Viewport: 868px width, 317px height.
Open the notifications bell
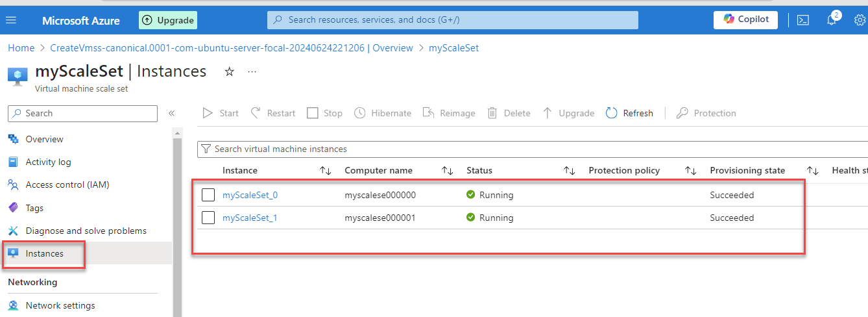pos(832,20)
